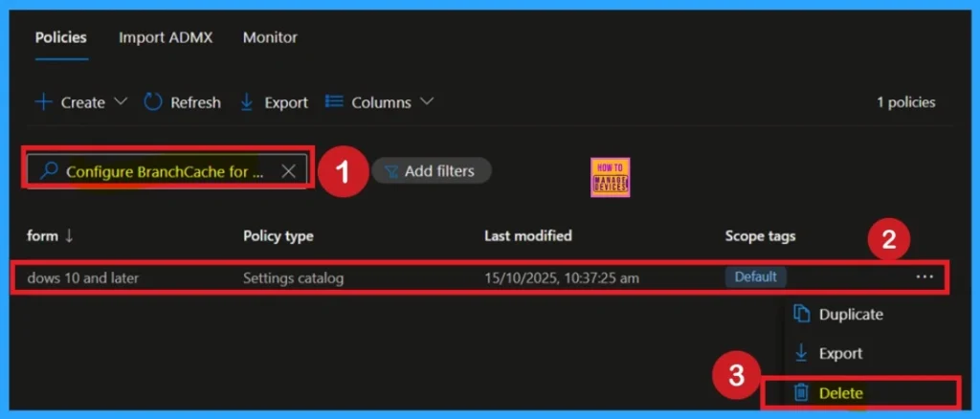This screenshot has width=980, height=419.
Task: Click the Duplicate copy icon in context menu
Action: tap(802, 314)
